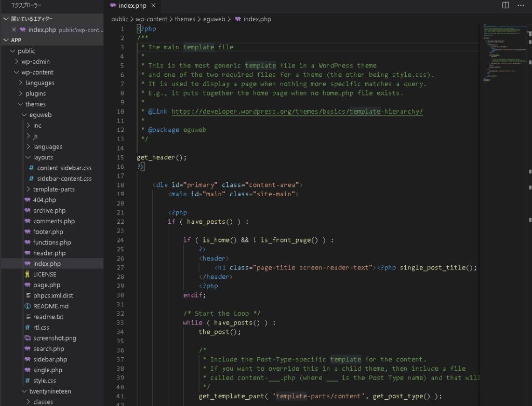Click 'themes' in the breadcrumb path
Image resolution: width=532 pixels, height=406 pixels.
coord(184,19)
